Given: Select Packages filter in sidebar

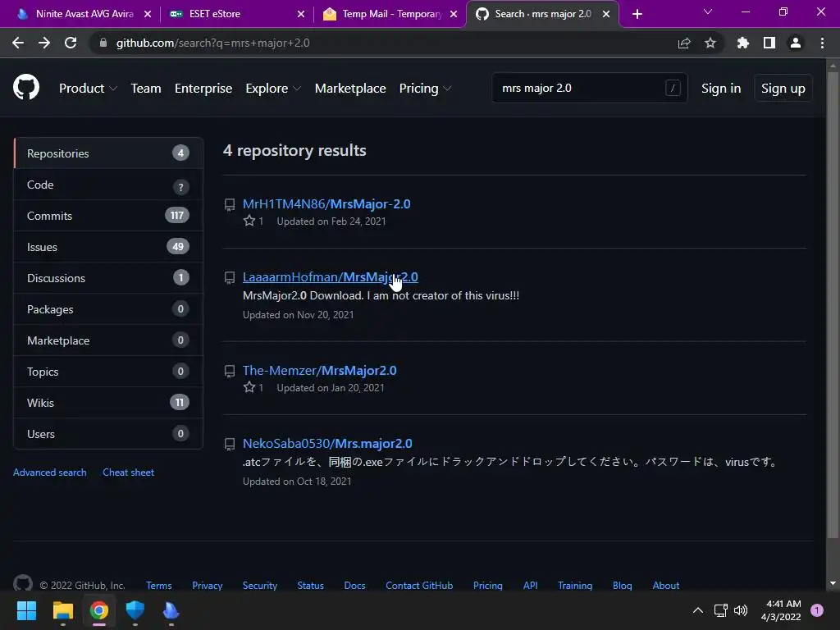Looking at the screenshot, I should pyautogui.click(x=108, y=309).
